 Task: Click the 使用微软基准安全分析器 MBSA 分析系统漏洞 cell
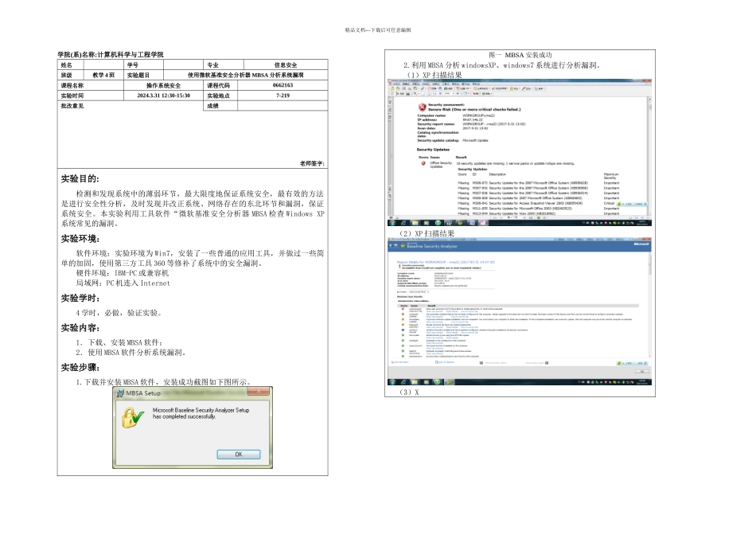(245, 76)
